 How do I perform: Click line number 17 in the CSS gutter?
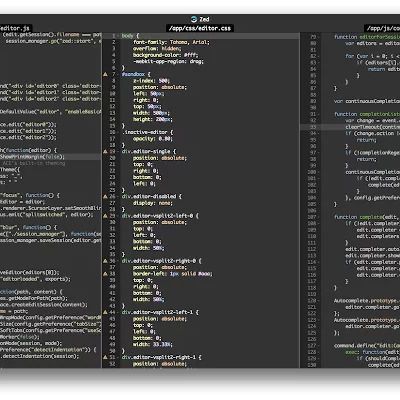click(112, 139)
